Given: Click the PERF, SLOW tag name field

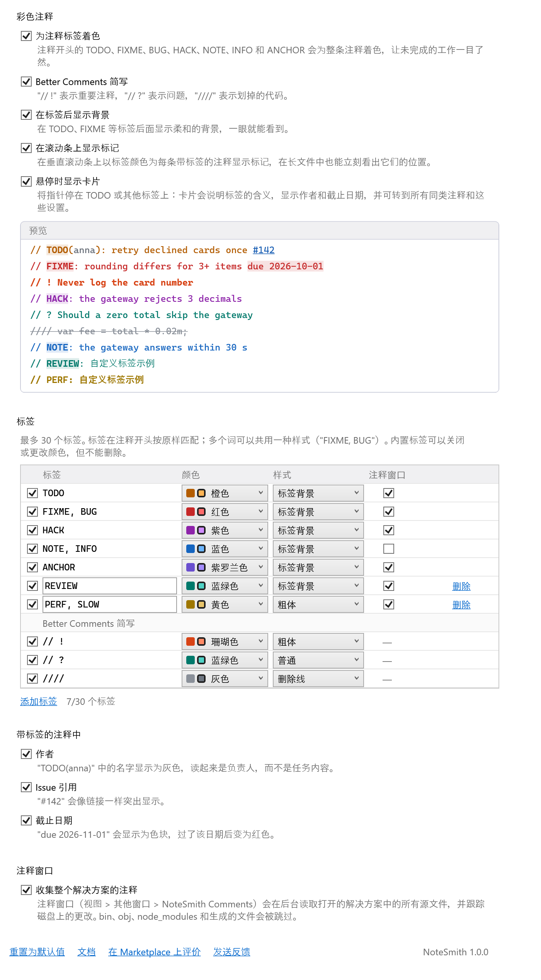Looking at the screenshot, I should (110, 604).
